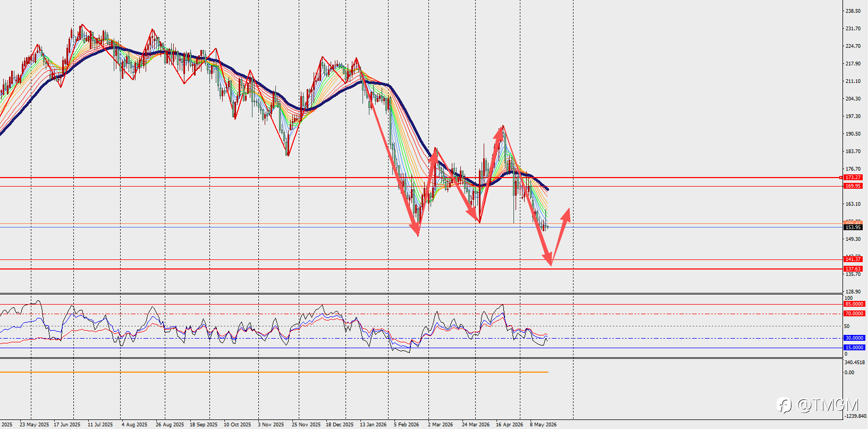868x429 pixels.
Task: Click the 137.63 red price label
Action: [853, 269]
